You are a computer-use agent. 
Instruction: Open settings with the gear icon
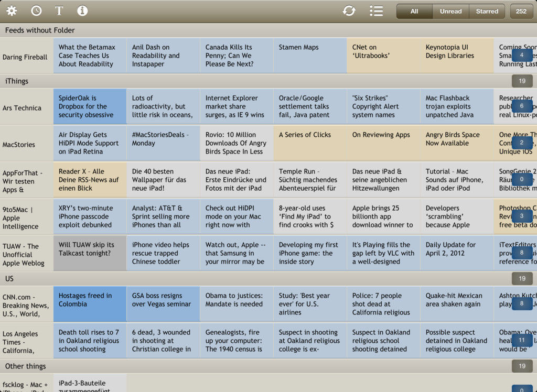point(12,11)
